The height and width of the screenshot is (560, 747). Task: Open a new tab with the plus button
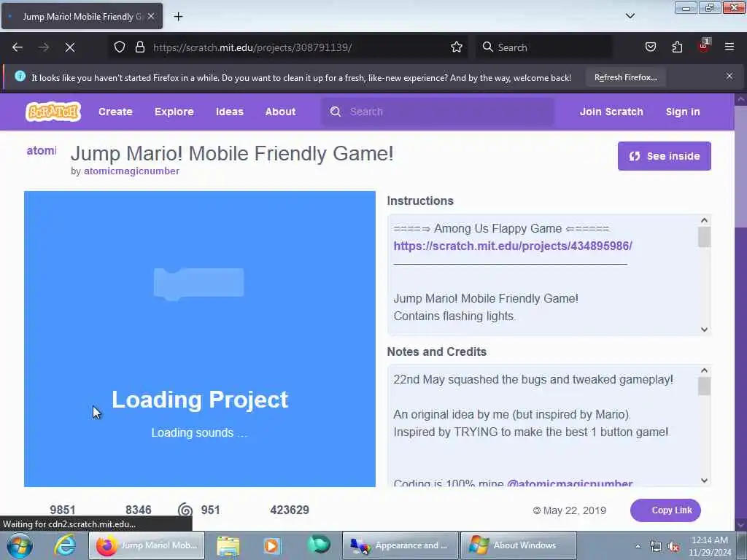tap(178, 17)
